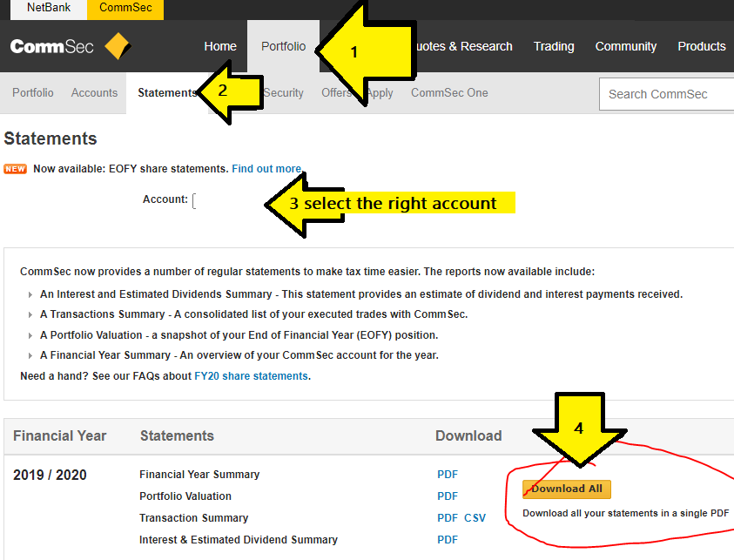The width and height of the screenshot is (734, 560).
Task: Download the Transaction Summary PDF
Action: click(448, 518)
